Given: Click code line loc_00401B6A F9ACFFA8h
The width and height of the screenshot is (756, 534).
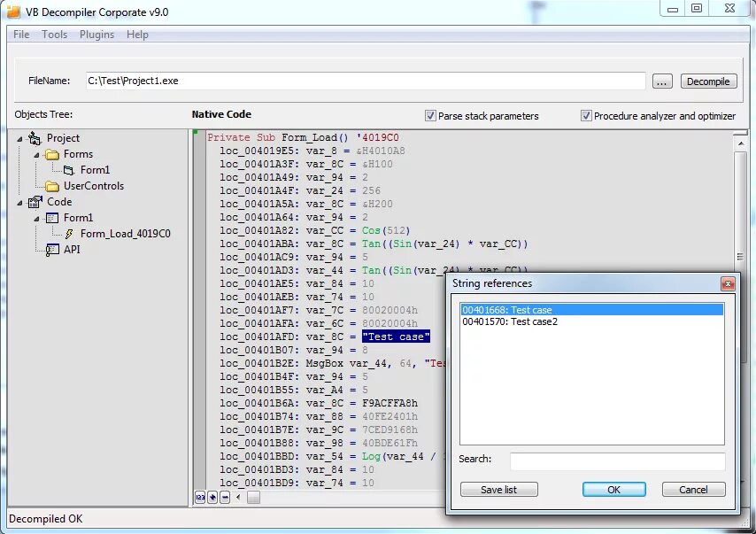Looking at the screenshot, I should pyautogui.click(x=319, y=403).
